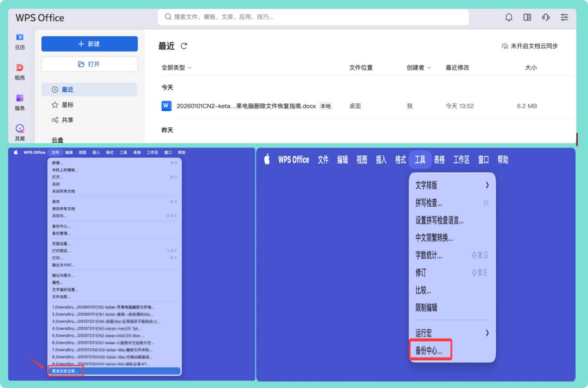The width and height of the screenshot is (588, 388).
Task: Open the 创建者 creator filter dropdown
Action: coord(419,67)
